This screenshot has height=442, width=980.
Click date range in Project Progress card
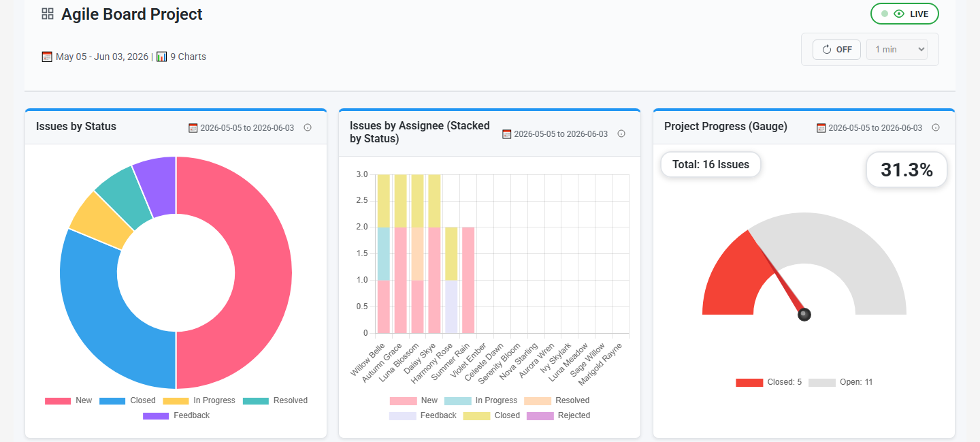coord(875,128)
